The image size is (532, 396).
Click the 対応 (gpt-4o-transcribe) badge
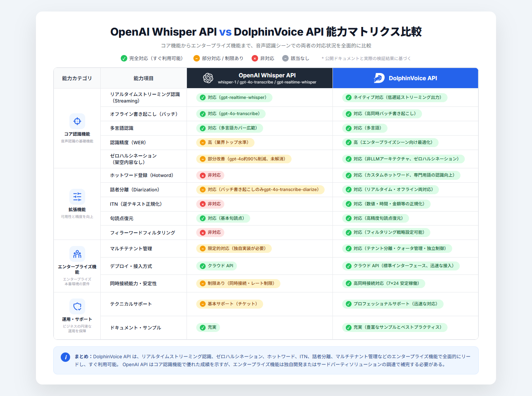(x=231, y=114)
